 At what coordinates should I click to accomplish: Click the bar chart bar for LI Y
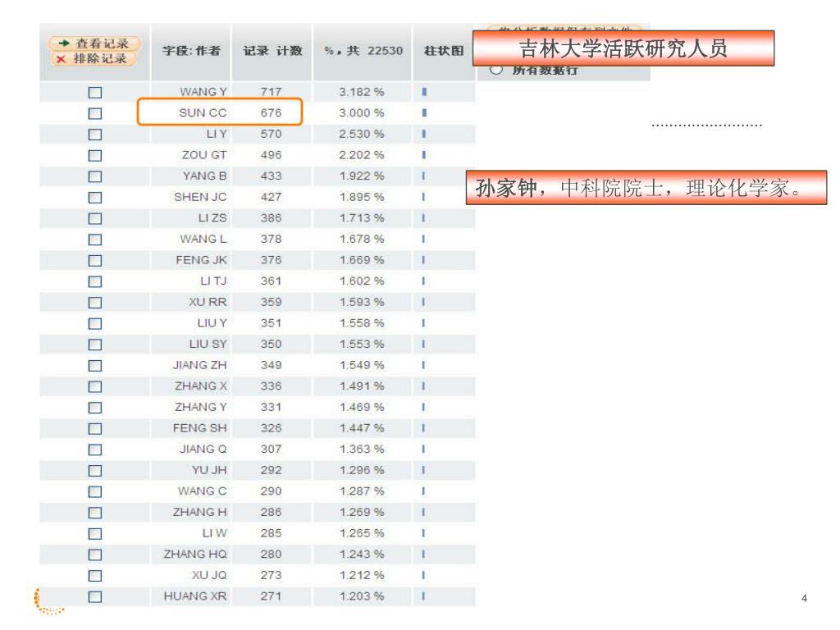424,134
